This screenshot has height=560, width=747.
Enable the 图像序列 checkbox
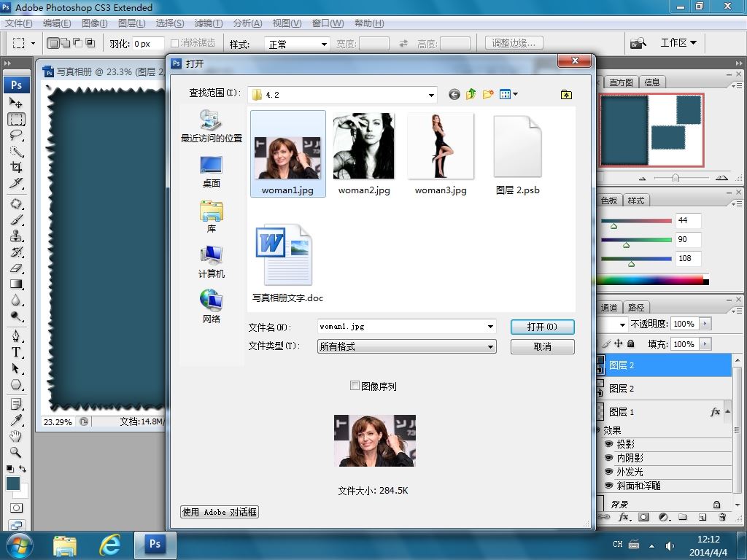click(355, 385)
